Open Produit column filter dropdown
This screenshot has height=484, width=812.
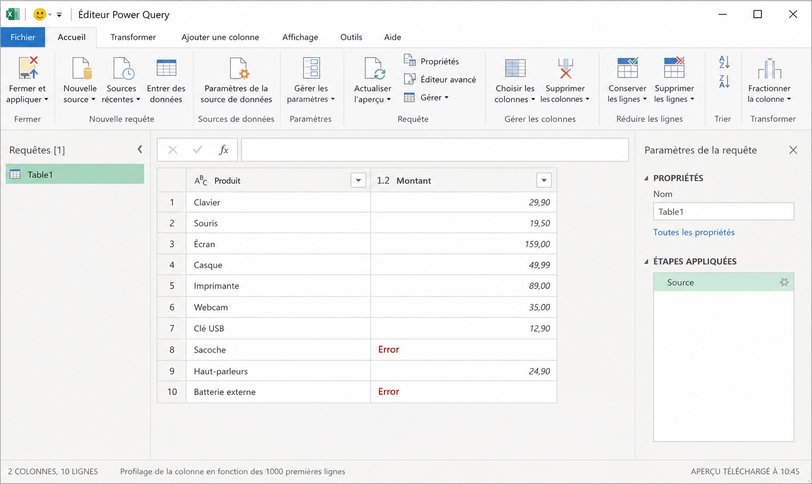(358, 180)
